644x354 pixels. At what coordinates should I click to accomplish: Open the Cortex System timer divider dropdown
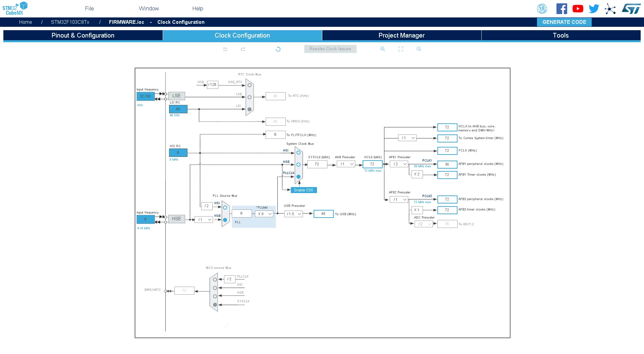point(407,138)
